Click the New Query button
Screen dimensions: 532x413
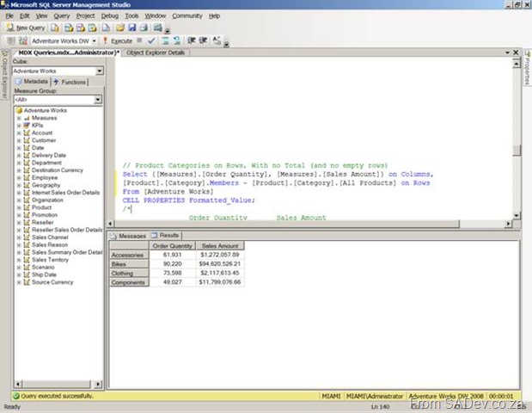tap(26, 28)
